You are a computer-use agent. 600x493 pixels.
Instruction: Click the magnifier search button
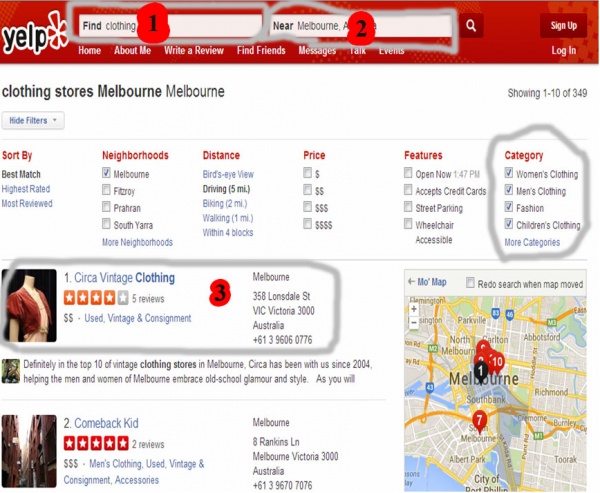471,26
